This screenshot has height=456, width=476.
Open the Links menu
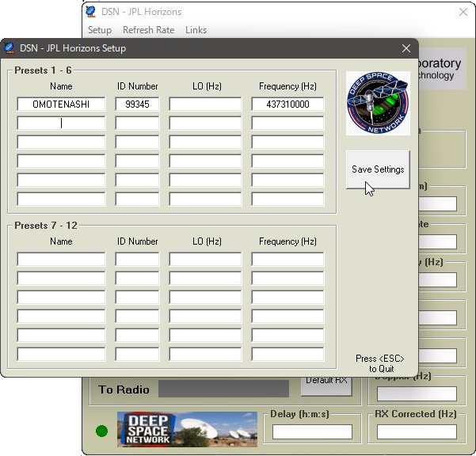click(x=196, y=30)
